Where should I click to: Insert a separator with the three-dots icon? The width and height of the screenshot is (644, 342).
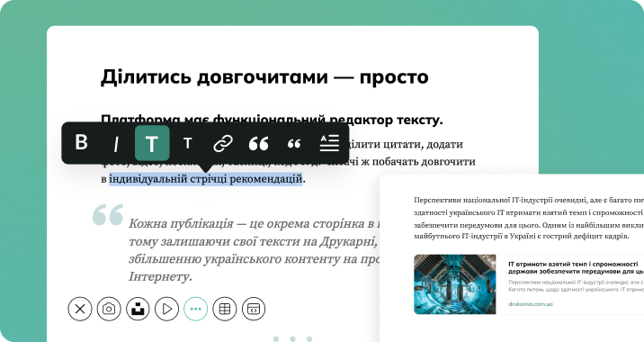196,309
